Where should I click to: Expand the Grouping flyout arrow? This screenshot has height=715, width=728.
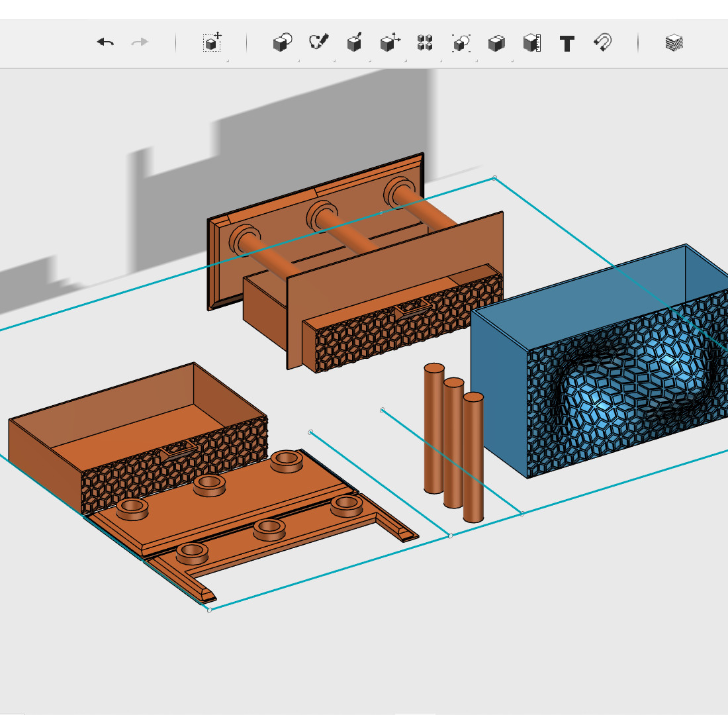(477, 61)
